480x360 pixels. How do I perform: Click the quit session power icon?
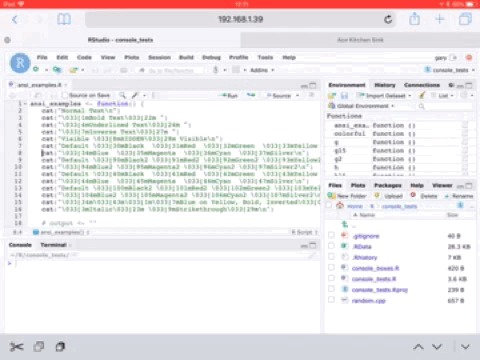[x=469, y=58]
